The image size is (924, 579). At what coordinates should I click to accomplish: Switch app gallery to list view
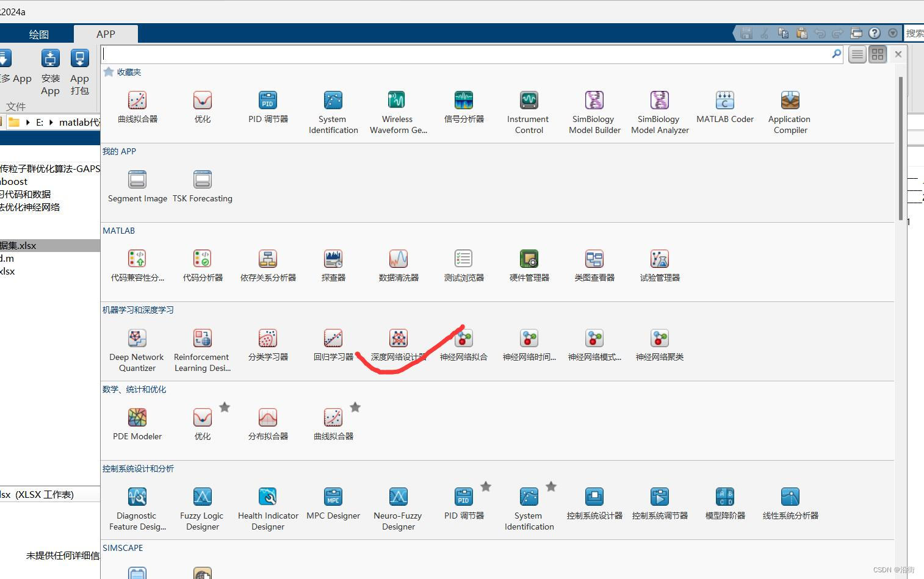[x=857, y=54]
